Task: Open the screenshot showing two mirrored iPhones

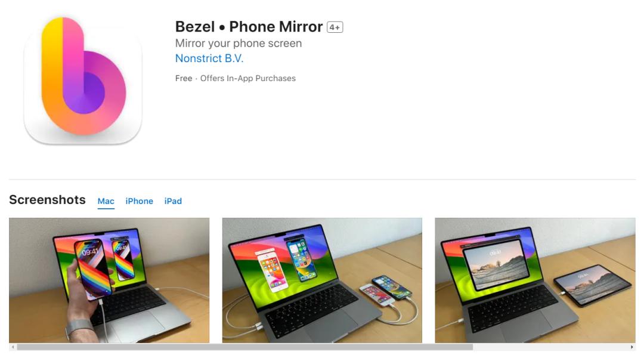Action: (x=322, y=280)
